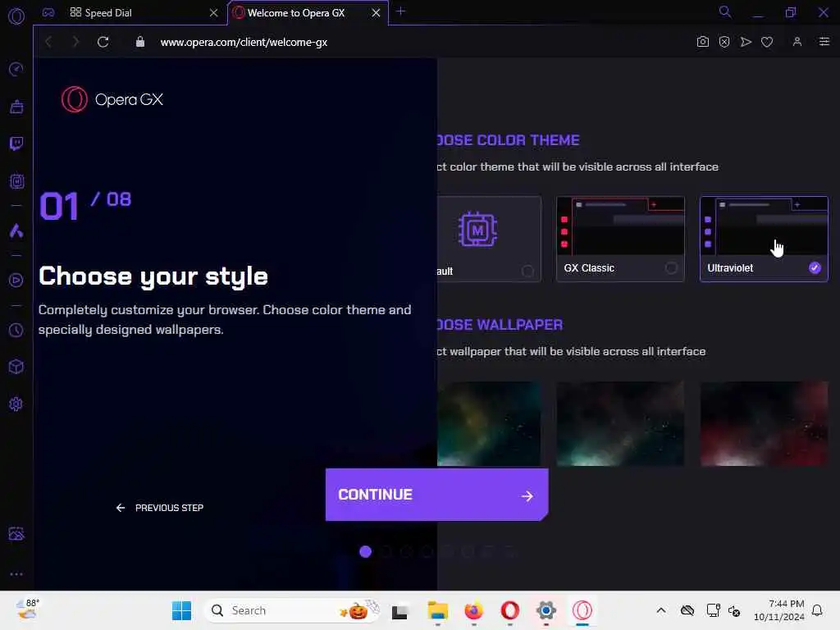The image size is (840, 630).
Task: Go to PREVIOUS STEP
Action: coord(160,508)
